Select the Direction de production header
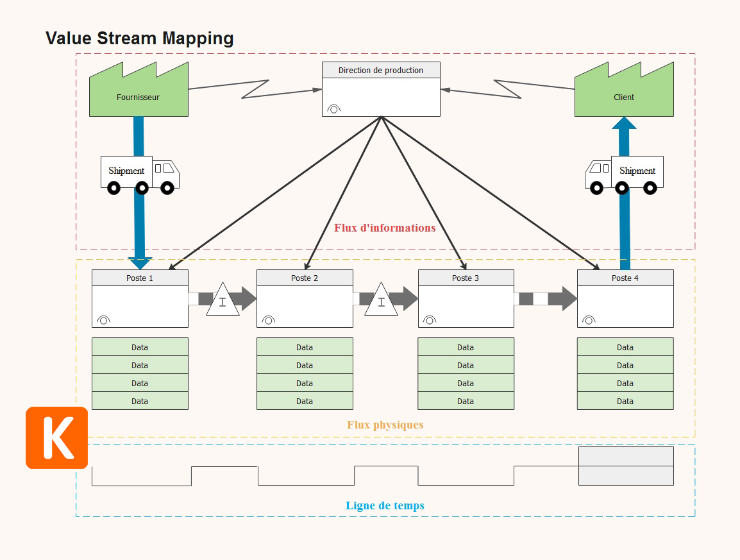This screenshot has height=560, width=740. click(x=382, y=70)
